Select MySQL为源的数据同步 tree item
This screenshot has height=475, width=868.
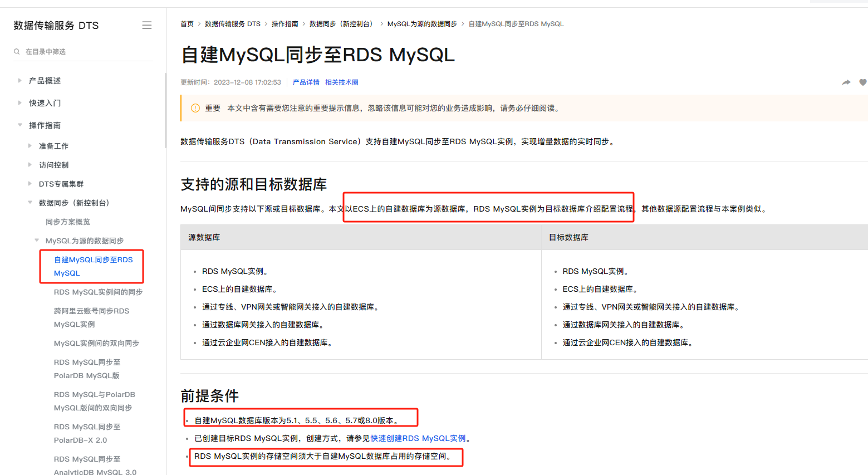point(85,241)
